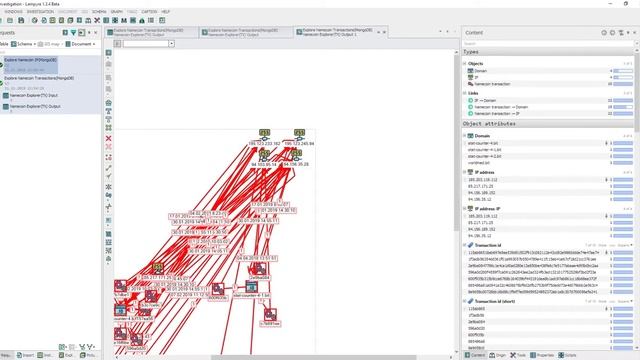This screenshot has width=640, height=360.
Task: Select the 94.103.95.14 IP node in graph
Action: (264, 156)
